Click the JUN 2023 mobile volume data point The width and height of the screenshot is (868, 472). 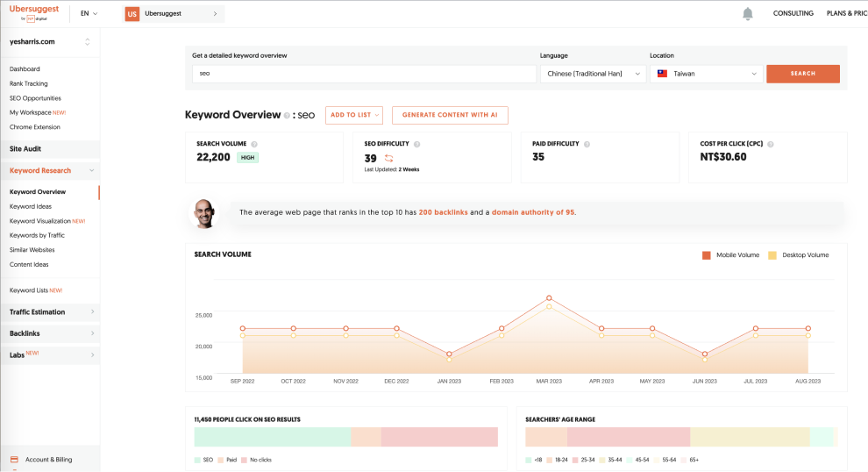[x=705, y=354]
